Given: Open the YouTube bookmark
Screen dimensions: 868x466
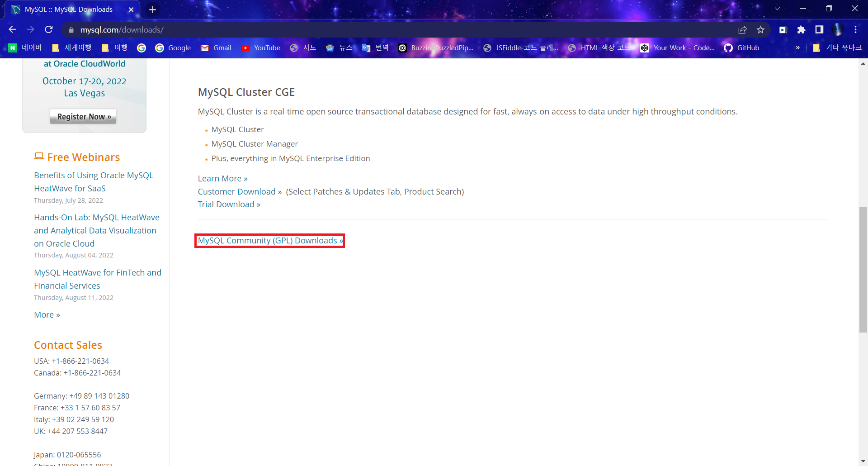Looking at the screenshot, I should (x=261, y=48).
